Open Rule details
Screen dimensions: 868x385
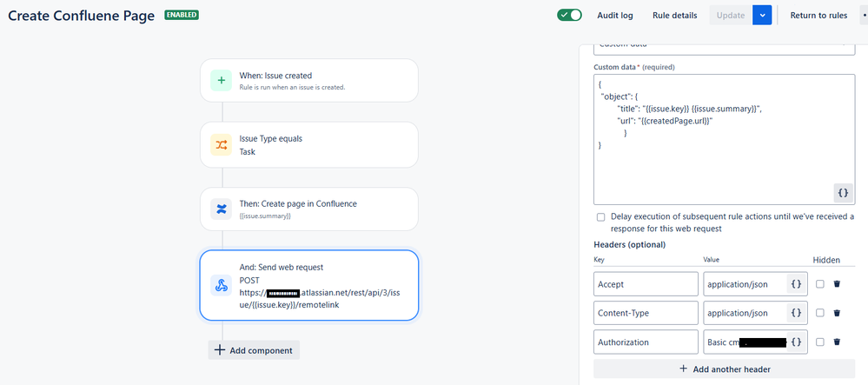[x=675, y=16]
